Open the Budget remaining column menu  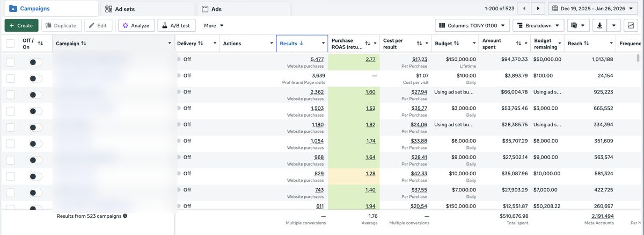[560, 44]
